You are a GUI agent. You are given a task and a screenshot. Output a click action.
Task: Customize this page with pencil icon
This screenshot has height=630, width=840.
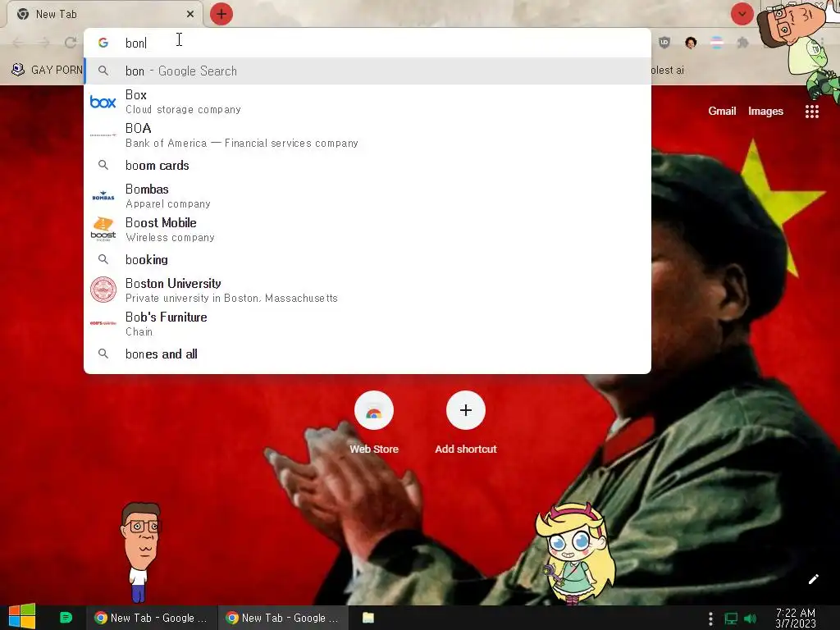pyautogui.click(x=813, y=579)
